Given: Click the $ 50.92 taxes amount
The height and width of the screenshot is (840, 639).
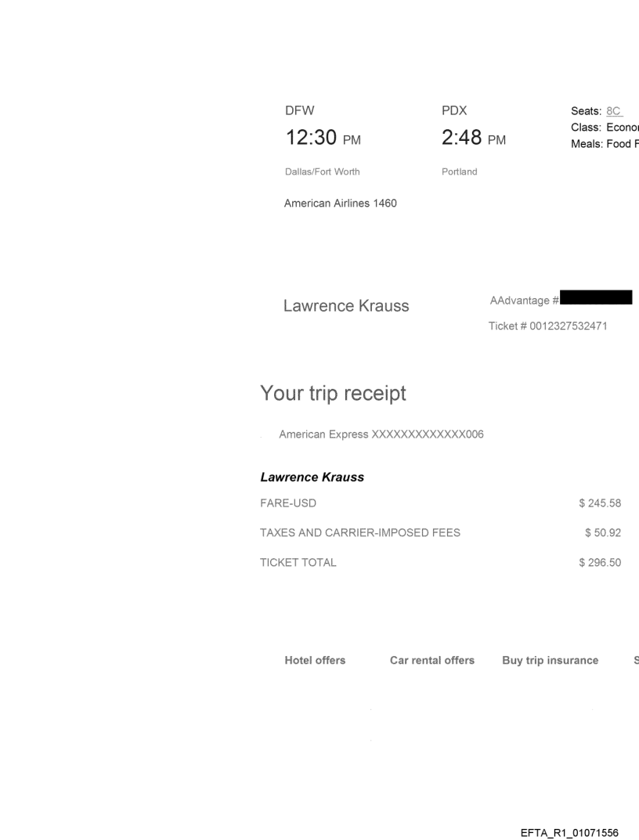Looking at the screenshot, I should (603, 533).
